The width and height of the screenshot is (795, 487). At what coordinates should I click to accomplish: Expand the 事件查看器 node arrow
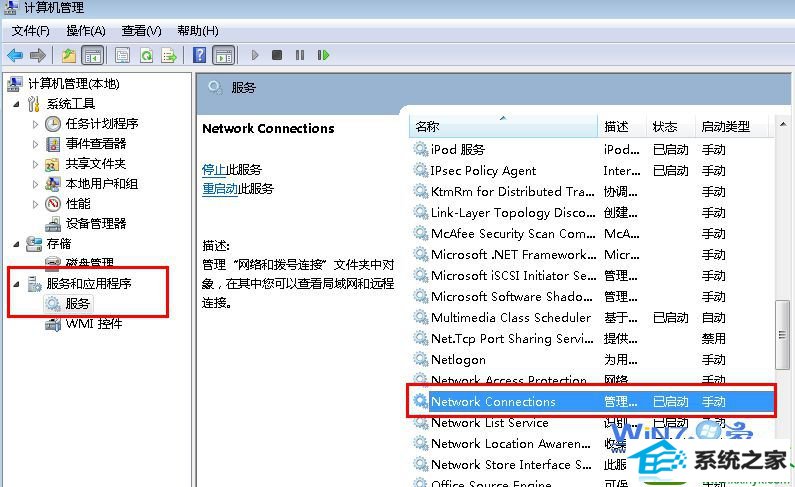click(x=35, y=144)
